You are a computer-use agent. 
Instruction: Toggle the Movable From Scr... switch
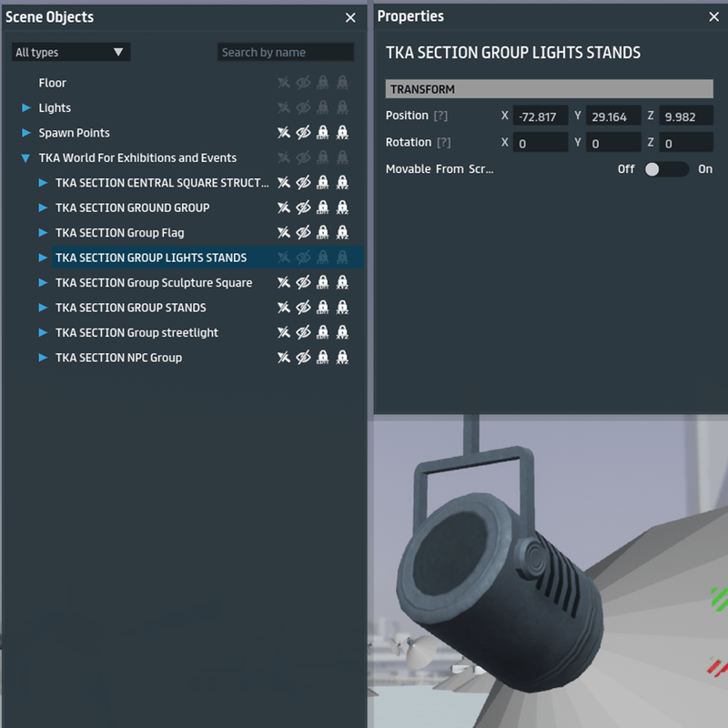pos(666,169)
